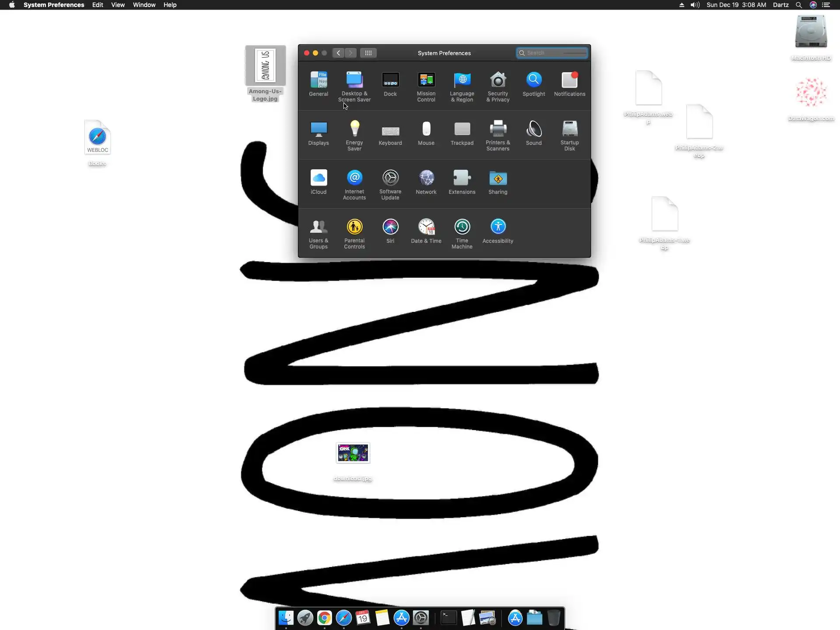Open the volume control in menu bar
This screenshot has height=630, width=840.
click(x=695, y=5)
